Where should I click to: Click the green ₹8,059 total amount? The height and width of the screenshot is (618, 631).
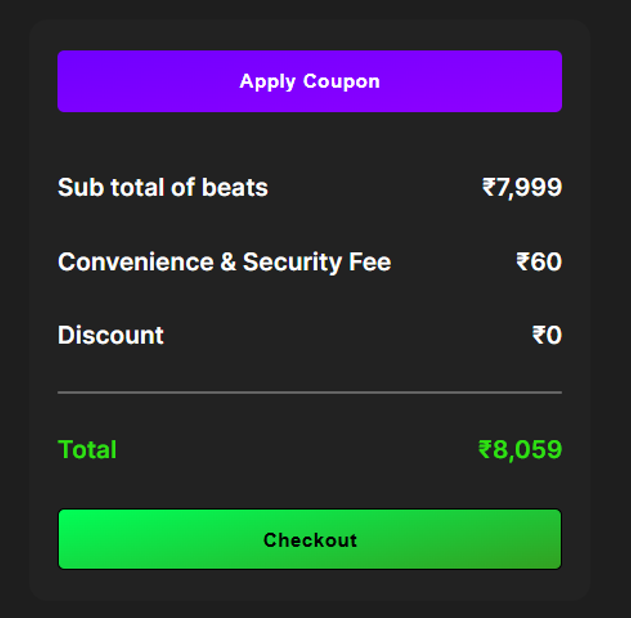coord(520,451)
